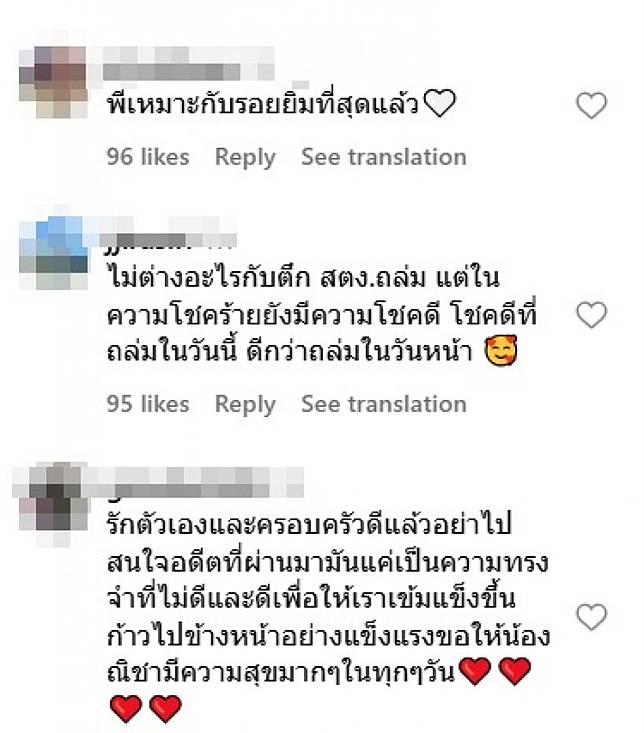This screenshot has width=644, height=733.
Task: Reply to the comment with 96 likes
Action: coord(245,157)
